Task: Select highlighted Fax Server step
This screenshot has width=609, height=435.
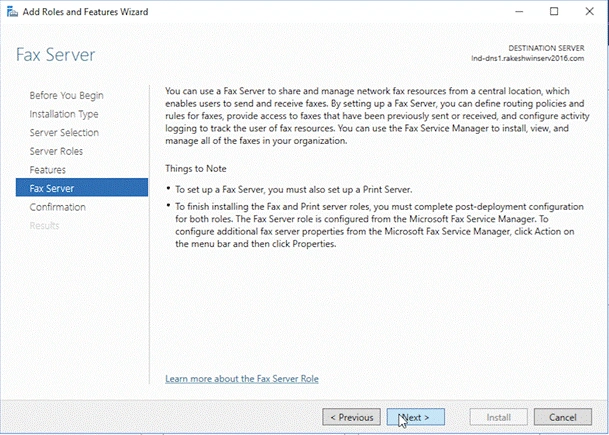Action: click(x=82, y=188)
